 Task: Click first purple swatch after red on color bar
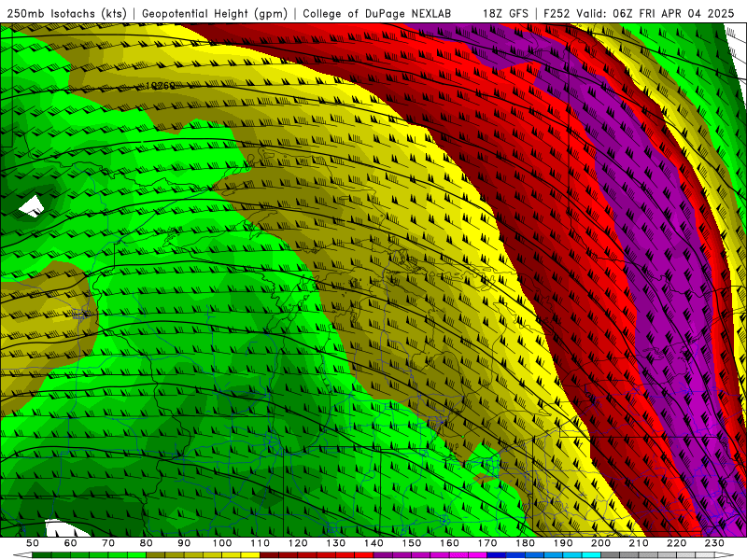pyautogui.click(x=383, y=555)
